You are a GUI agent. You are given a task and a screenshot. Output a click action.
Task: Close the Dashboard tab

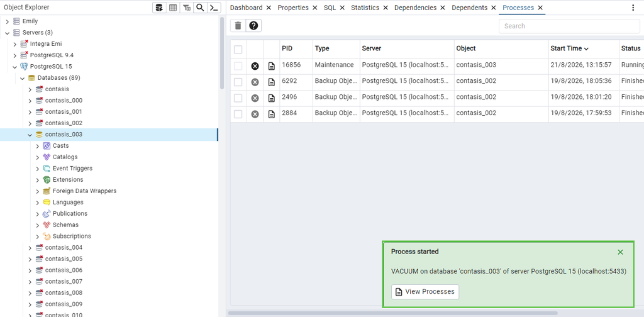pyautogui.click(x=269, y=8)
